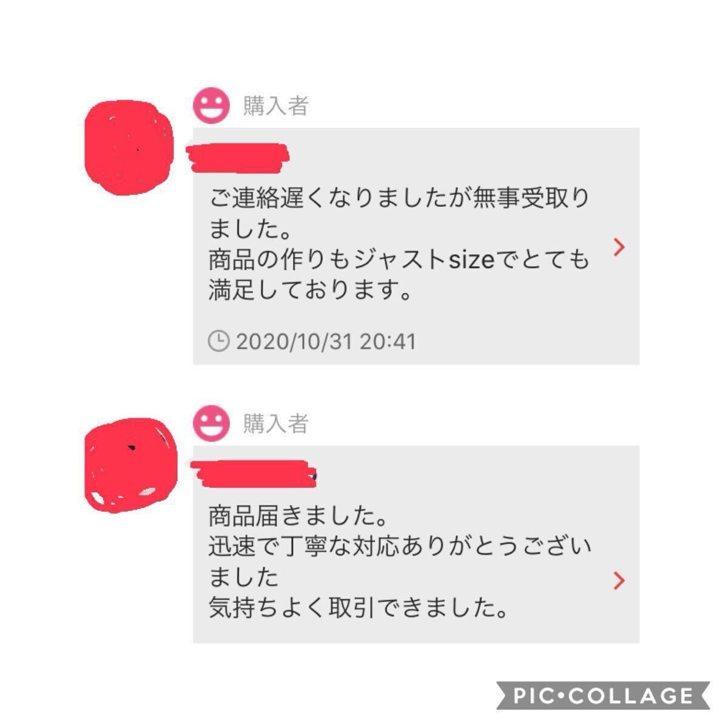Click the line 満足しております。

[x=311, y=291]
